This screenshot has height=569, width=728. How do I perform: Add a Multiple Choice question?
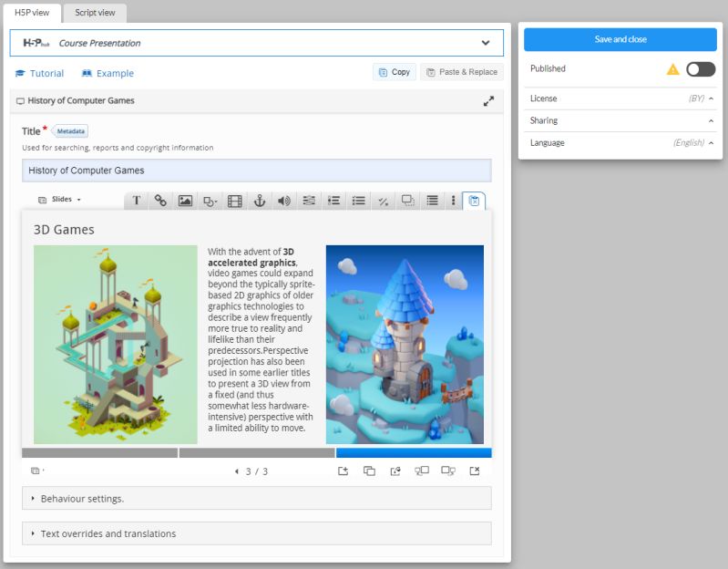pyautogui.click(x=358, y=201)
